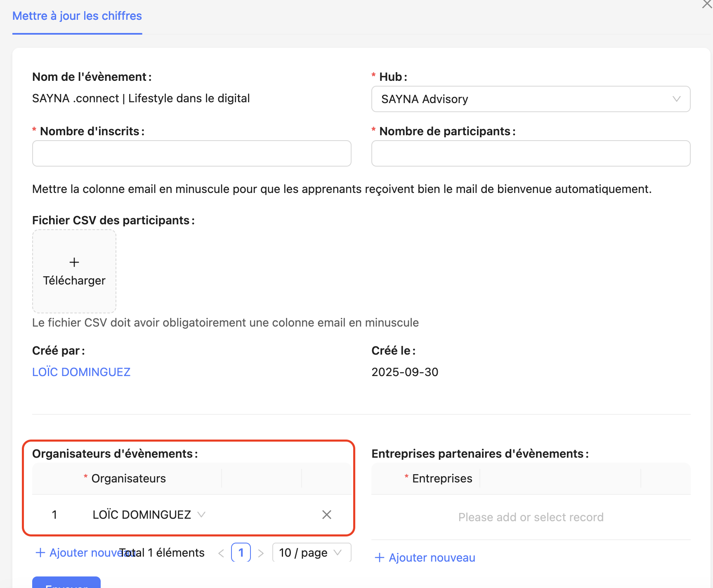Click the Entreprises column header
The image size is (713, 588).
tap(442, 478)
